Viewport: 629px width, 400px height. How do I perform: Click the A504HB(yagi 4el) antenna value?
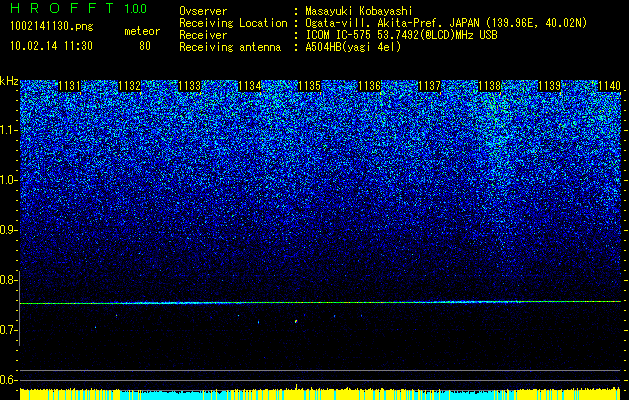pos(353,47)
